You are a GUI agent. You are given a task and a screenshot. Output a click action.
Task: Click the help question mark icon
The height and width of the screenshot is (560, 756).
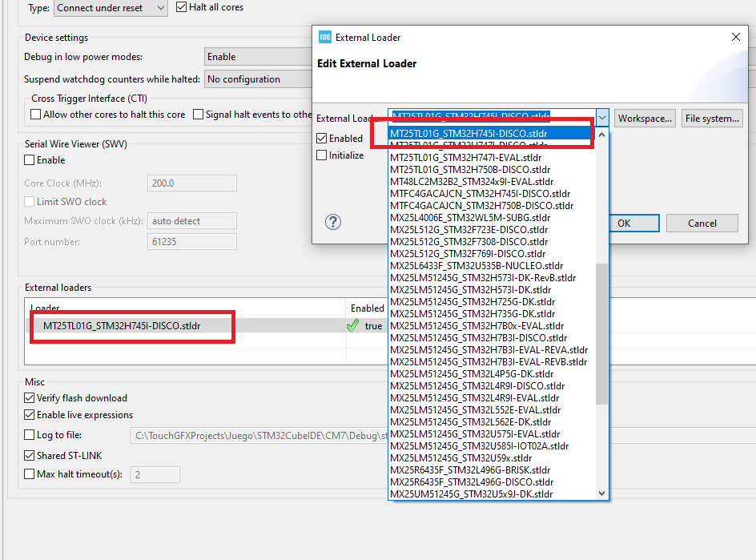(x=333, y=222)
